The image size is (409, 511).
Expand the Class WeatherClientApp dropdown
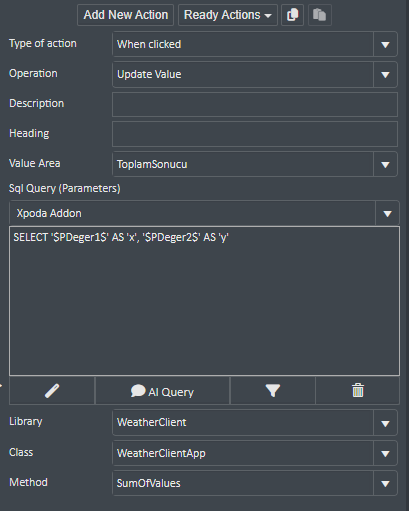(385, 453)
